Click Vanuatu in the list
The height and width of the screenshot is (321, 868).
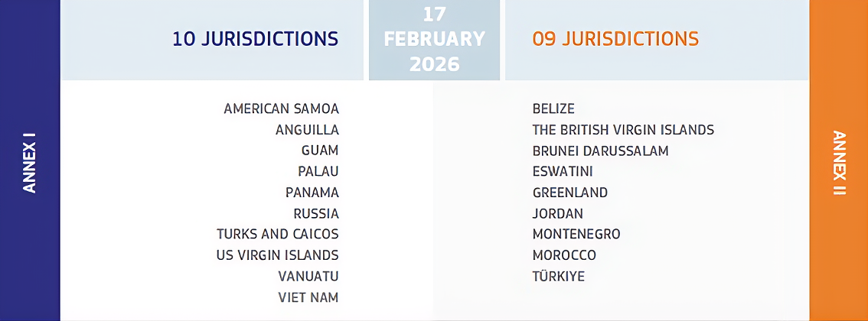click(308, 276)
